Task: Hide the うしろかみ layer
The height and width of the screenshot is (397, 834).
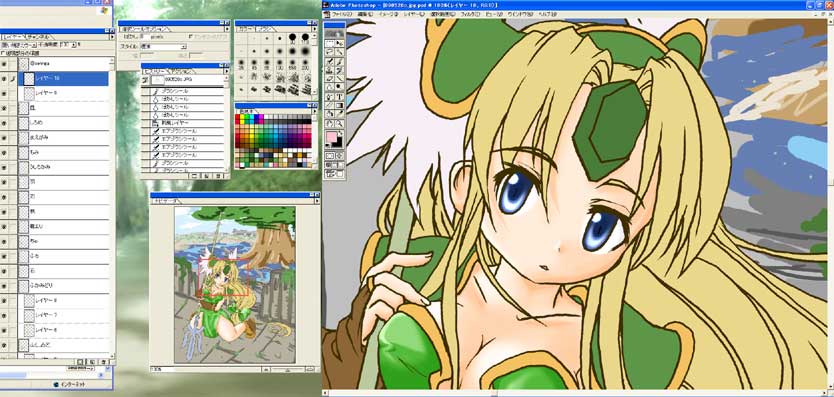Action: (4, 167)
